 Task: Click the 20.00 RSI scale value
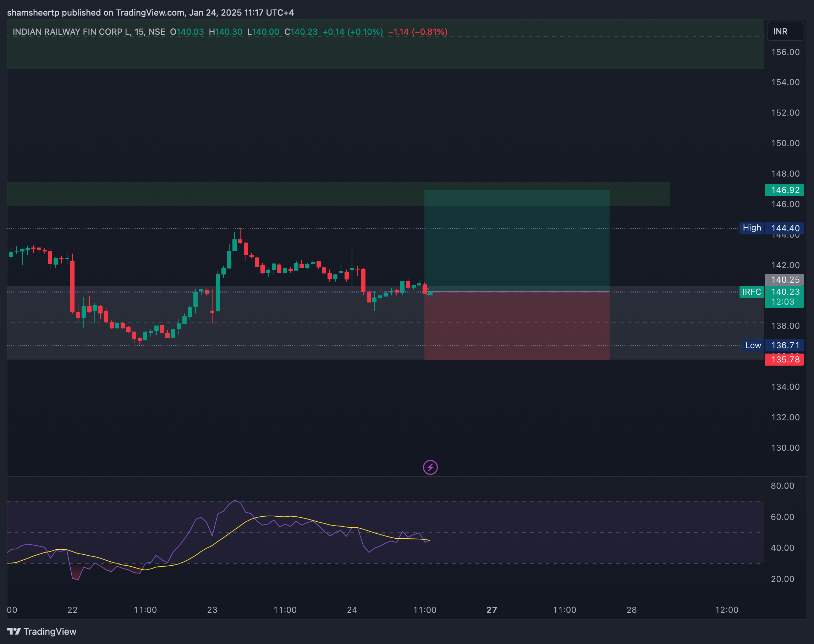point(782,579)
